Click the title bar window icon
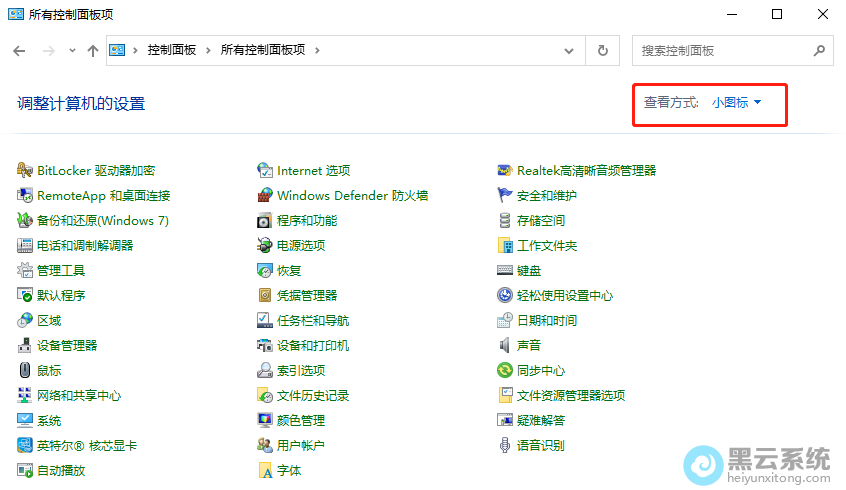 pos(16,14)
